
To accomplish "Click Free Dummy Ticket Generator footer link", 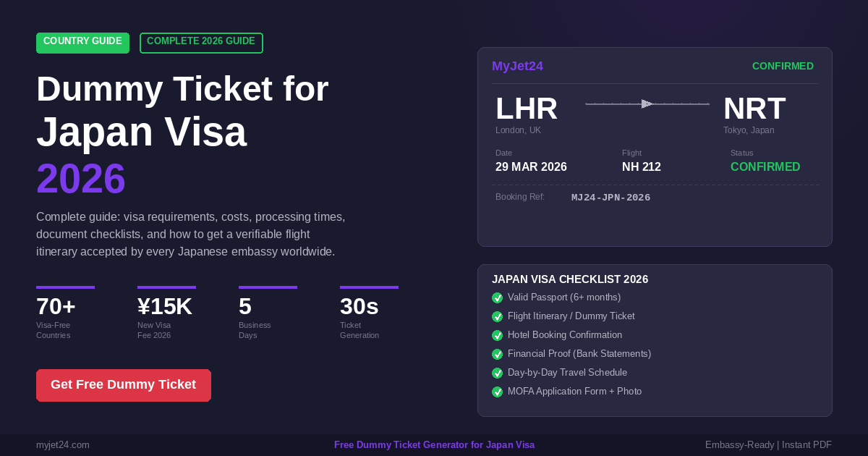I will [434, 444].
